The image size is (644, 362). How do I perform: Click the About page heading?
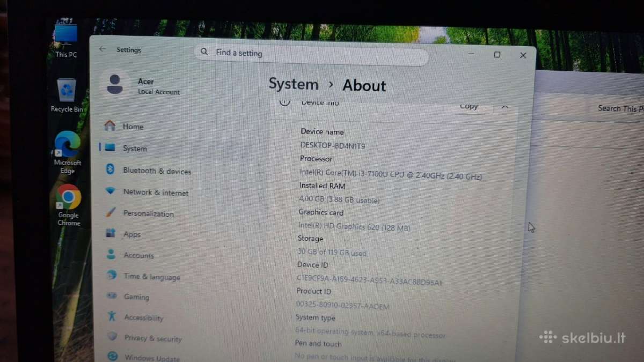coord(364,85)
